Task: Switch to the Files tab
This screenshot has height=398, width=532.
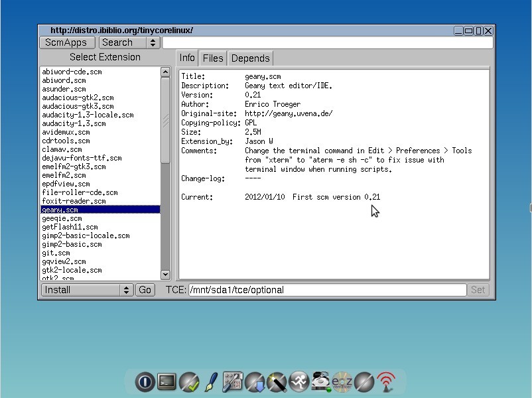Action: click(213, 58)
